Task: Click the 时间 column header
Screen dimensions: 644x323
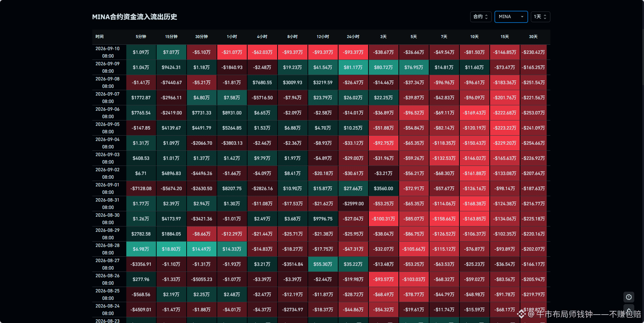Action: click(99, 37)
